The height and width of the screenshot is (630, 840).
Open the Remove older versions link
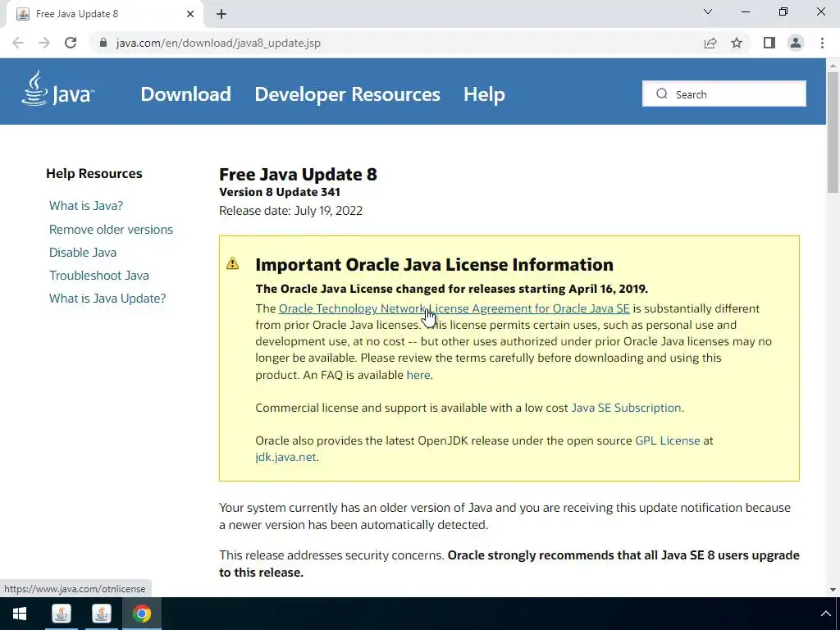(x=111, y=230)
